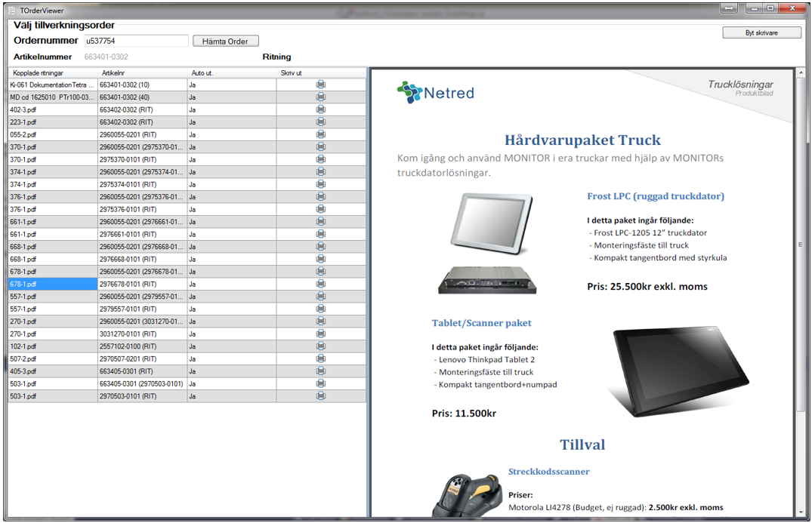The width and height of the screenshot is (812, 523).
Task: Print 376-1.pdf row with 2960055-0201 (2975376-01...
Action: (x=321, y=196)
